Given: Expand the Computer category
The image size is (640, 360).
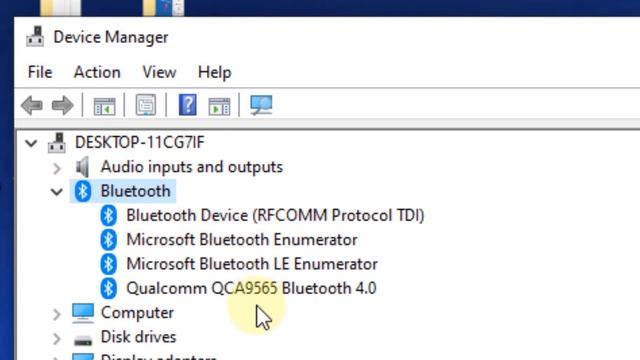Looking at the screenshot, I should click(x=57, y=313).
